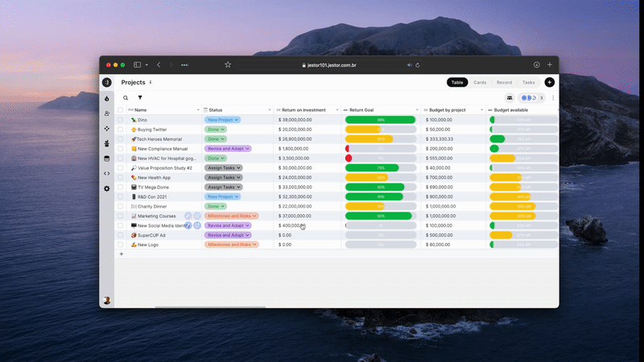
Task: Mute tab audio speaker icon
Action: click(410, 65)
